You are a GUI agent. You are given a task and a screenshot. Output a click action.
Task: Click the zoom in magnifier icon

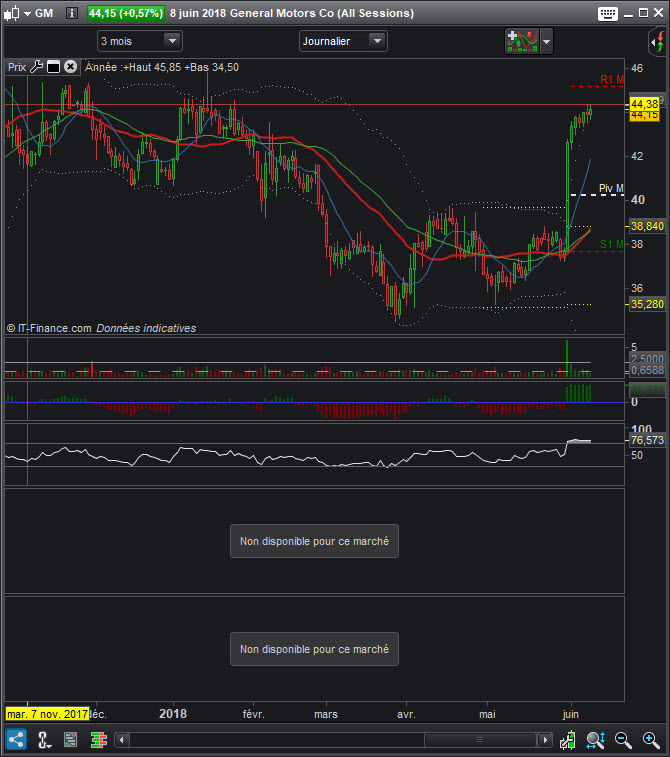pyautogui.click(x=651, y=740)
